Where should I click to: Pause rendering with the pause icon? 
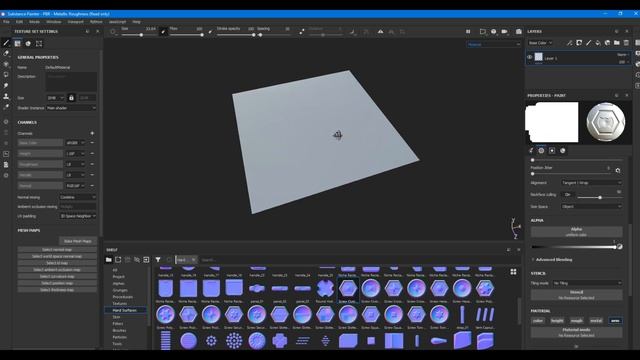point(468,31)
